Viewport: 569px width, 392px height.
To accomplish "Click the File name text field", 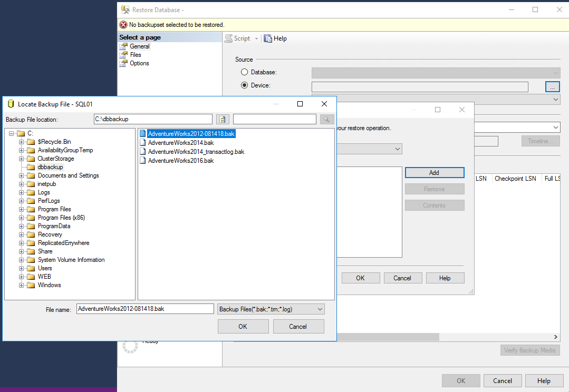I will (145, 309).
